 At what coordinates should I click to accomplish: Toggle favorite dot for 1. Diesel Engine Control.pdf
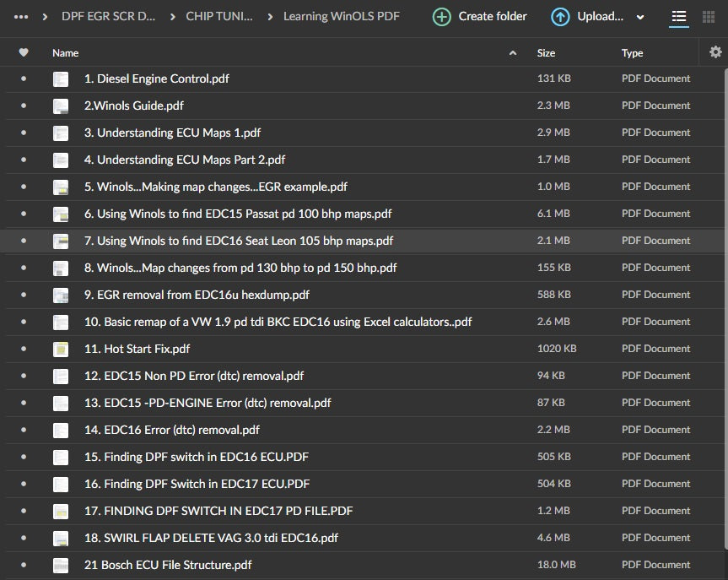coord(24,79)
